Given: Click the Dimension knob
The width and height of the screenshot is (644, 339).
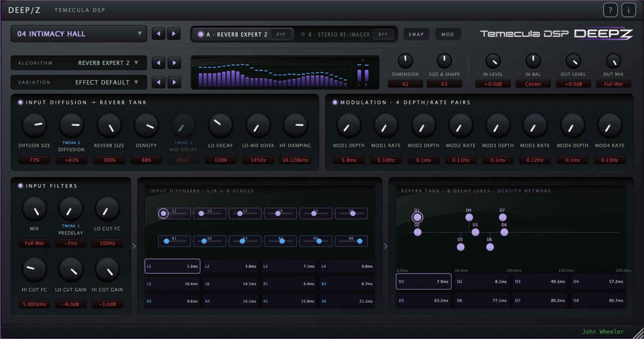Looking at the screenshot, I should point(405,60).
